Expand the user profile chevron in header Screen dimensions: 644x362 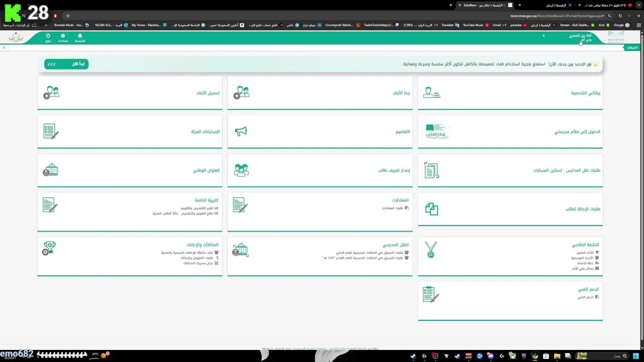pyautogui.click(x=543, y=36)
